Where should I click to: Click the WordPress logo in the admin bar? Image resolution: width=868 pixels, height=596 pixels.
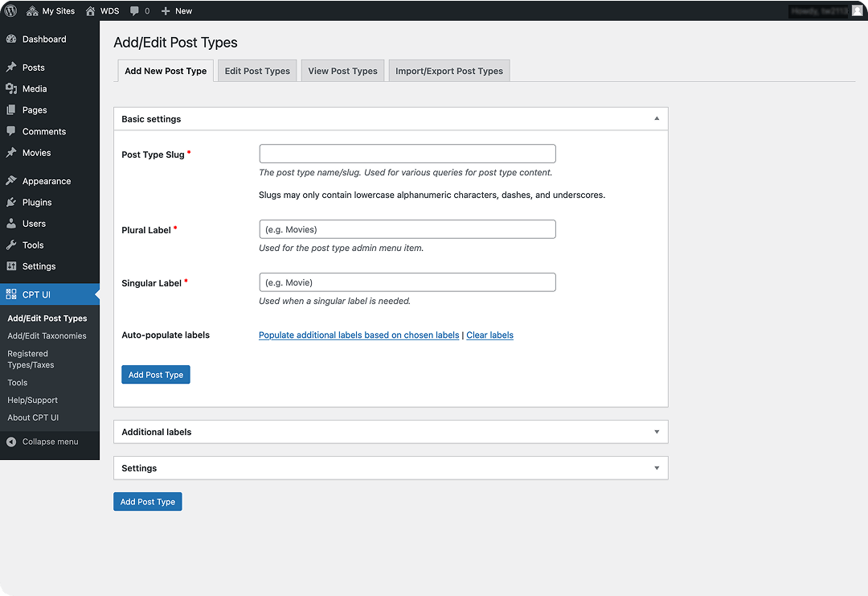[9, 10]
